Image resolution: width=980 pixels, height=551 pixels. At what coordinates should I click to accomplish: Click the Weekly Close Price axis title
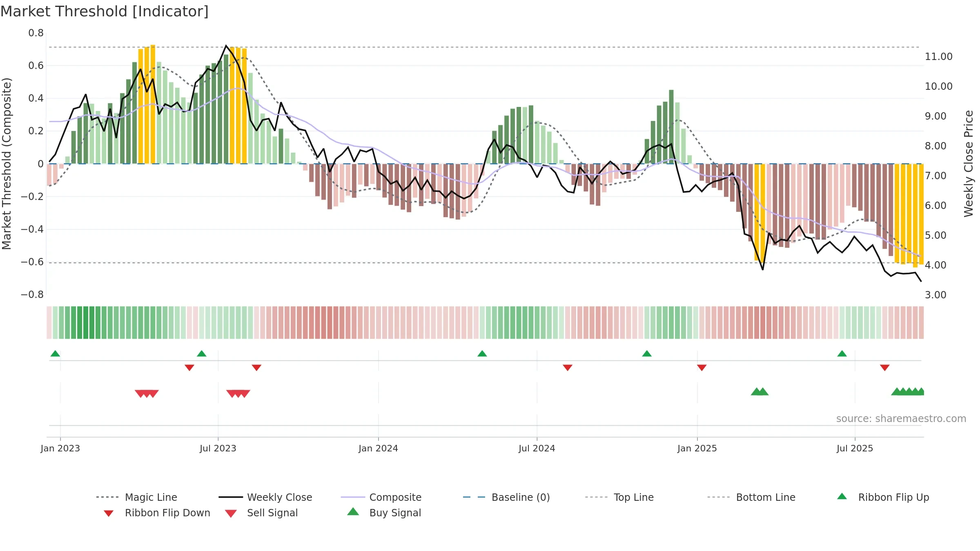pos(969,163)
